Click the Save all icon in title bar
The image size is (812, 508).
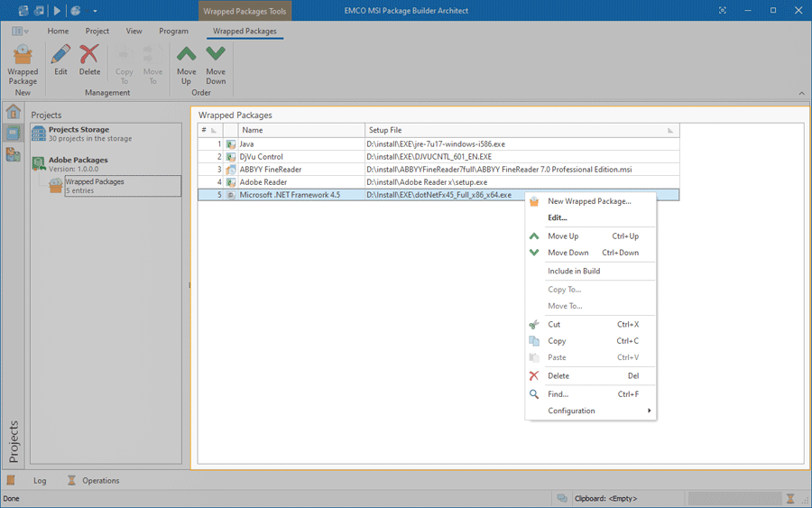click(x=39, y=10)
